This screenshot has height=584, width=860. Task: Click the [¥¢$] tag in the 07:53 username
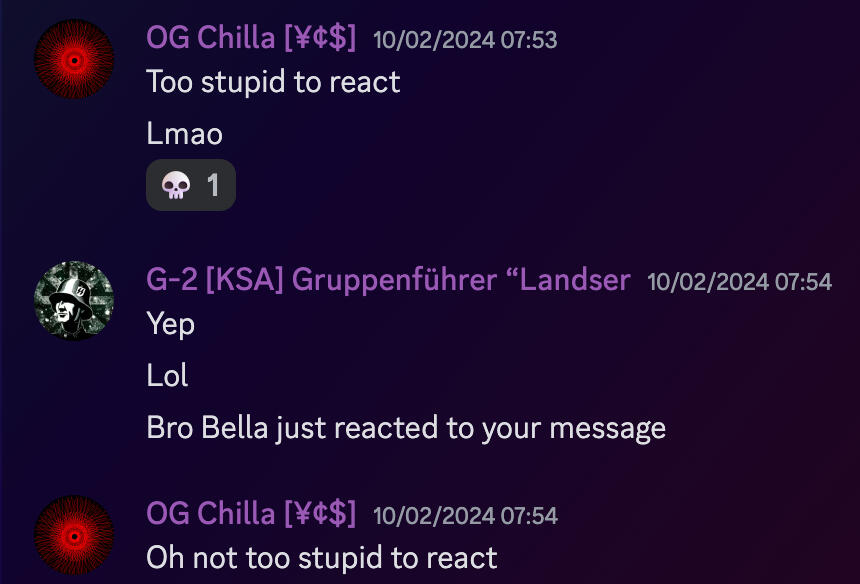[320, 38]
